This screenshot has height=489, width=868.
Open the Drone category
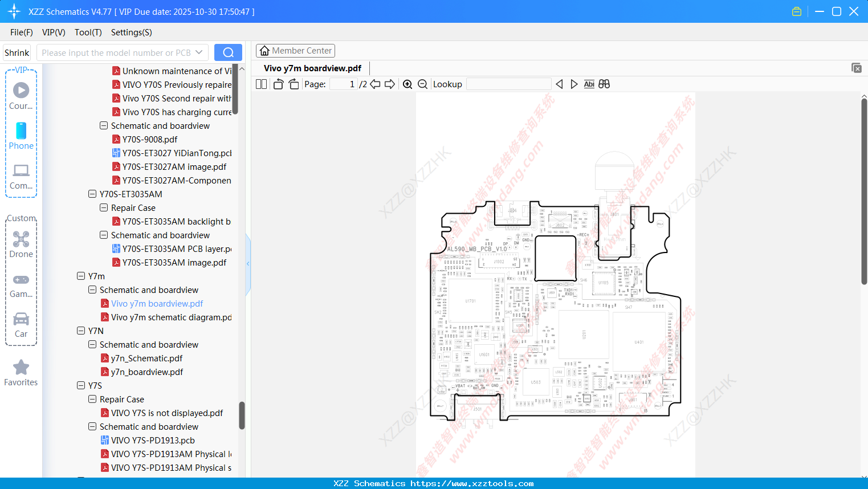[x=21, y=244]
